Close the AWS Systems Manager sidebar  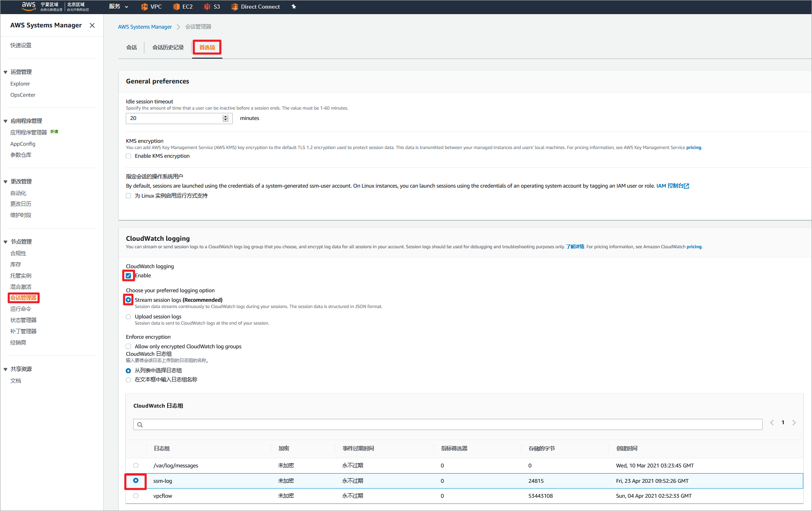tap(92, 25)
